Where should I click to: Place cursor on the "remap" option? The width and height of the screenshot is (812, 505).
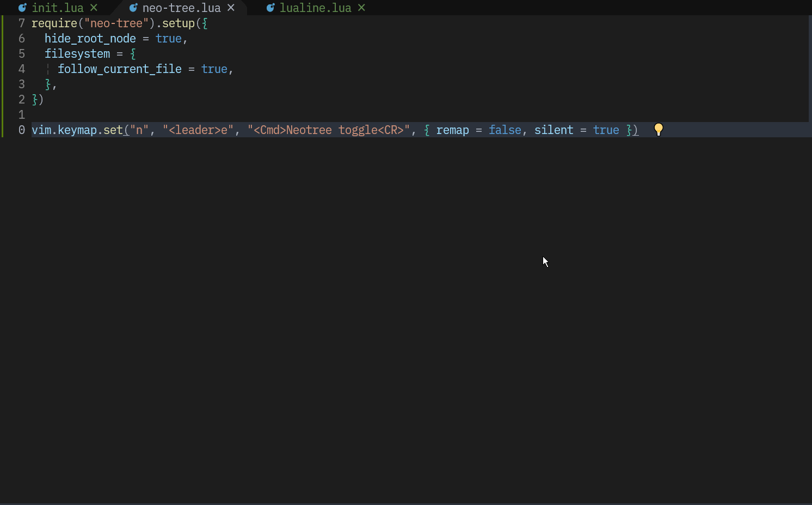coord(453,130)
